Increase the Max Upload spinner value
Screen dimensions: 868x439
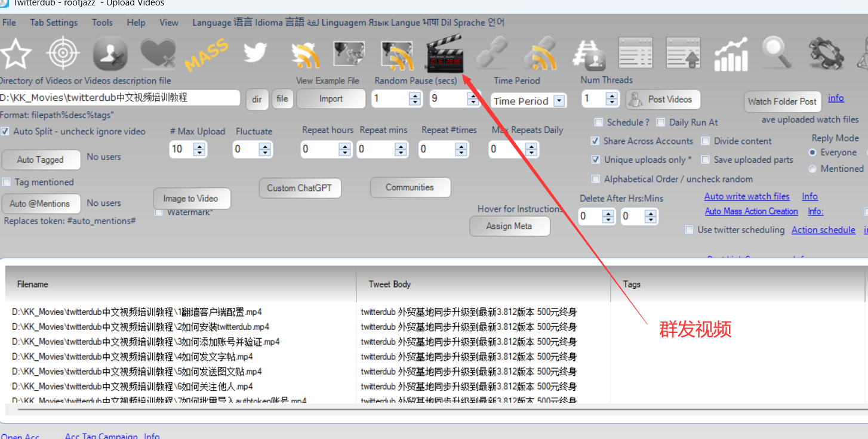(x=199, y=146)
